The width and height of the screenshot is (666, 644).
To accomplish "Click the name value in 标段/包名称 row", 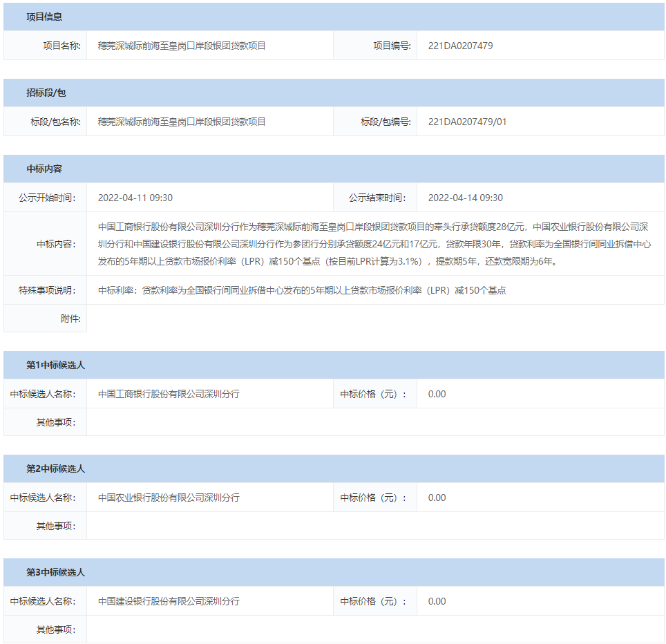I will (x=182, y=122).
